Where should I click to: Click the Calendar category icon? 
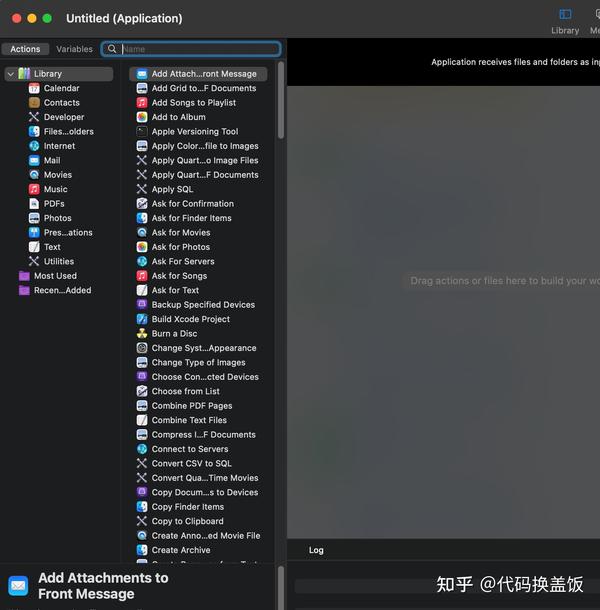click(34, 88)
